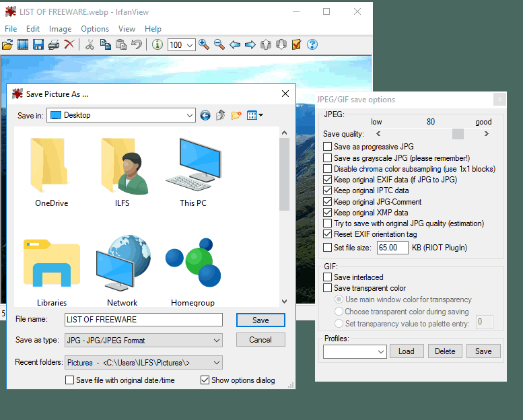This screenshot has height=420, width=523.
Task: Click the Print toolbar icon
Action: pyautogui.click(x=54, y=44)
